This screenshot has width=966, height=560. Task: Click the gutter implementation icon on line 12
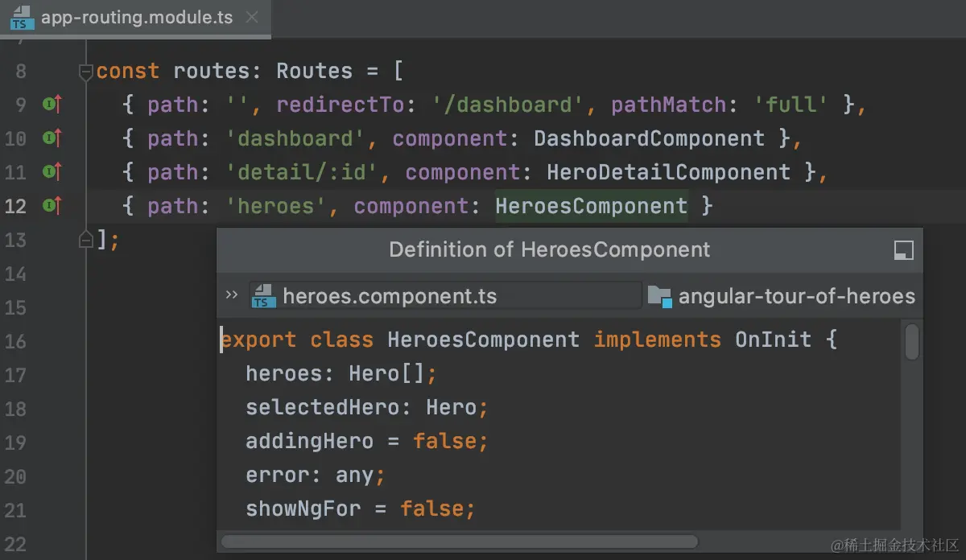[52, 206]
